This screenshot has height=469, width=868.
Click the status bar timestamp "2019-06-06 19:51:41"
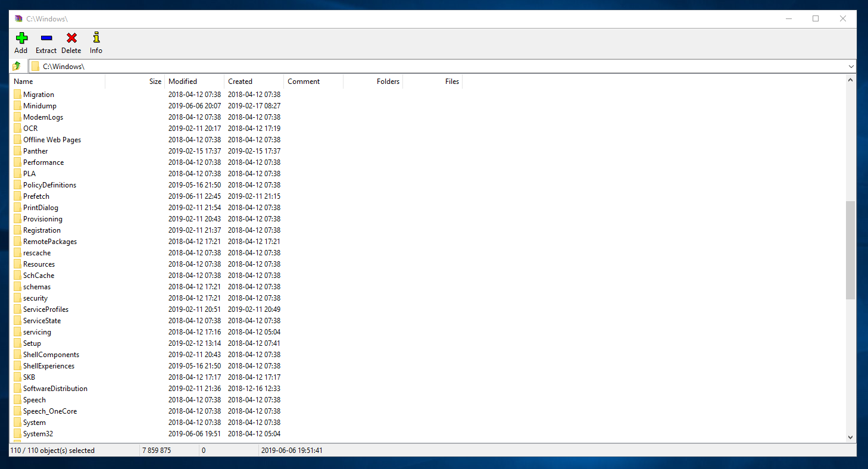coord(292,451)
